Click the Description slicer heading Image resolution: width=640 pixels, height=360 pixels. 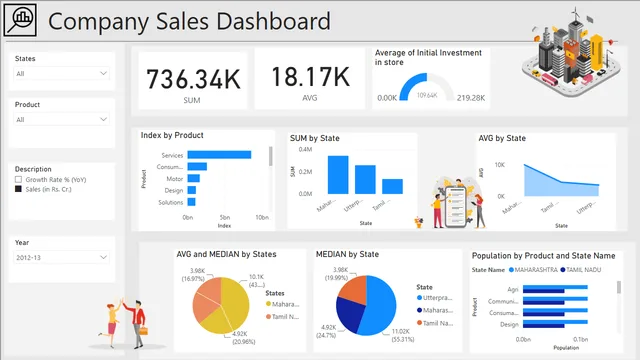click(x=33, y=169)
